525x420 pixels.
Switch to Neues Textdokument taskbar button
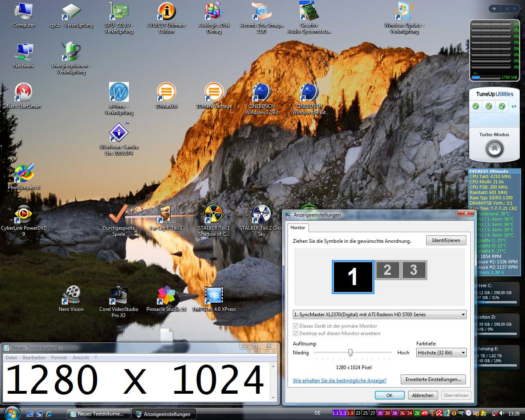98,414
